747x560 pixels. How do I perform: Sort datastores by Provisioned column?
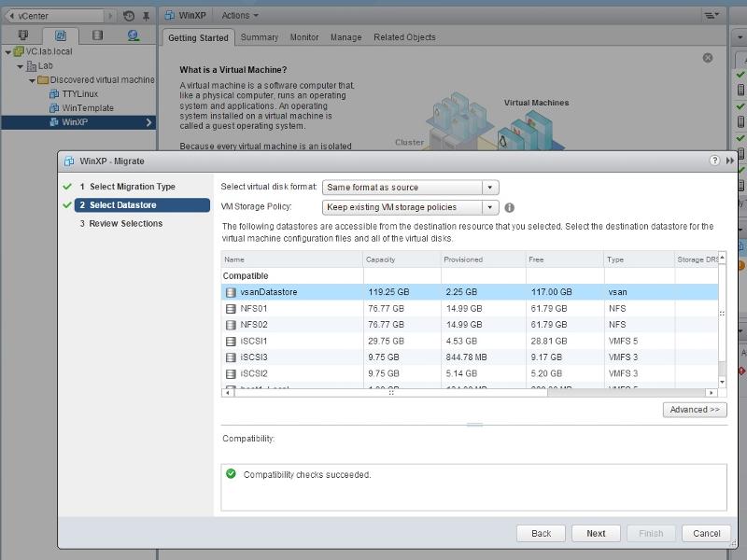[x=483, y=259]
